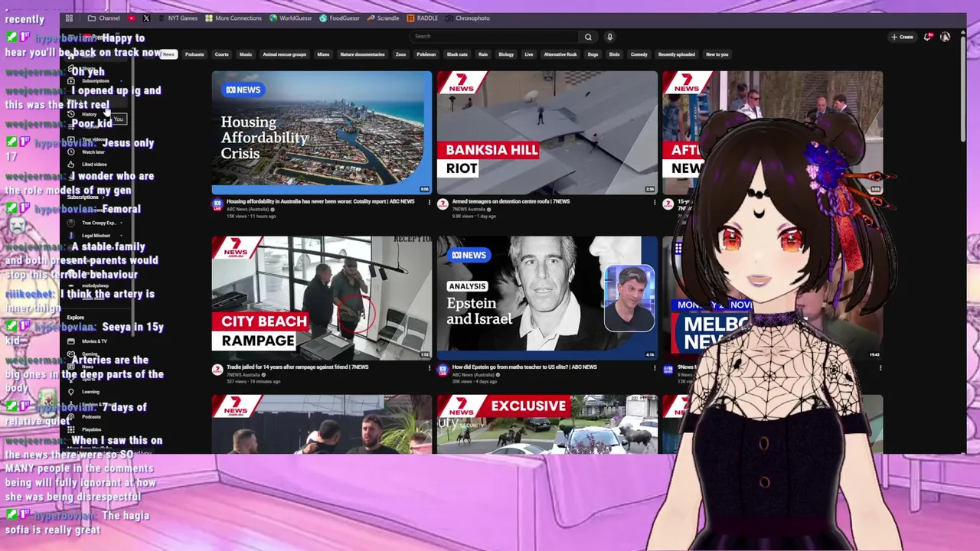Select the Podcasts filter chip
Screen dimensions: 980x551
click(x=194, y=54)
